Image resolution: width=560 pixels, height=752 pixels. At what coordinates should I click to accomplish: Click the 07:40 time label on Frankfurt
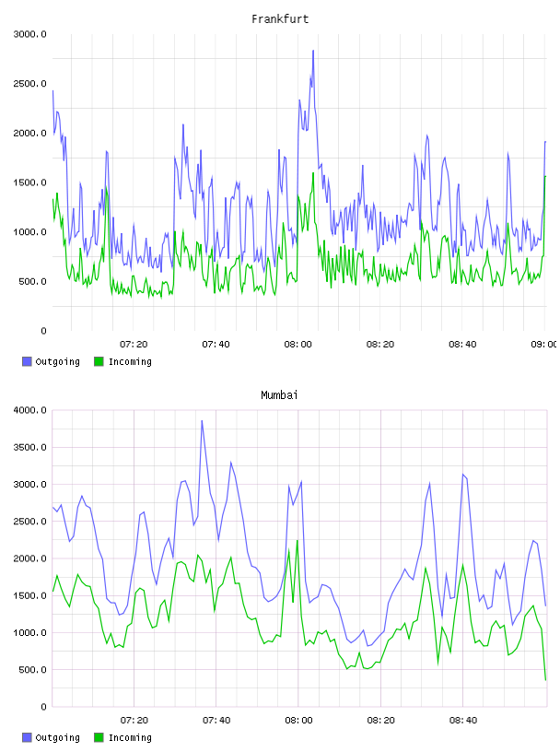pyautogui.click(x=216, y=345)
